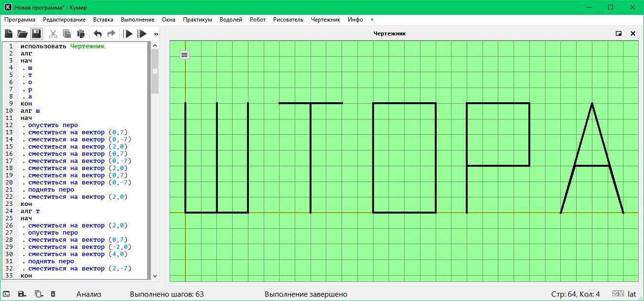Image resolution: width=644 pixels, height=301 pixels.
Task: Open the Вставка menu
Action: [x=103, y=20]
